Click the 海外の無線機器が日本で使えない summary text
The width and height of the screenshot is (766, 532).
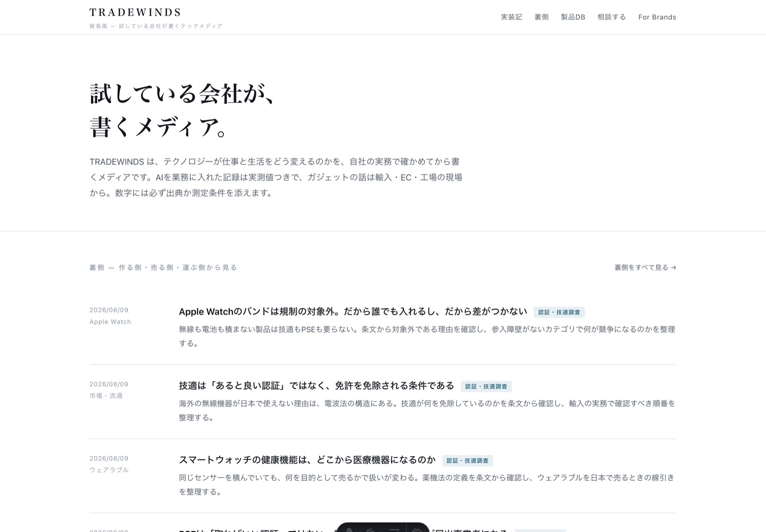pyautogui.click(x=427, y=410)
